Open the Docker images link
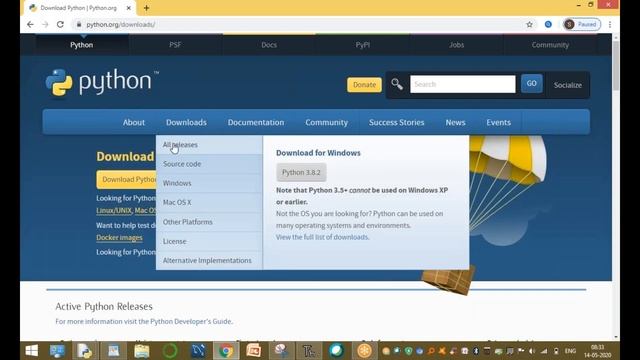Image resolution: width=640 pixels, height=360 pixels. [120, 238]
